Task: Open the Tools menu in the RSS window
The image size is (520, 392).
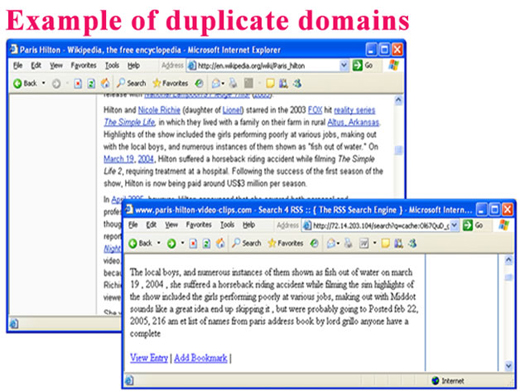Action: tap(227, 225)
